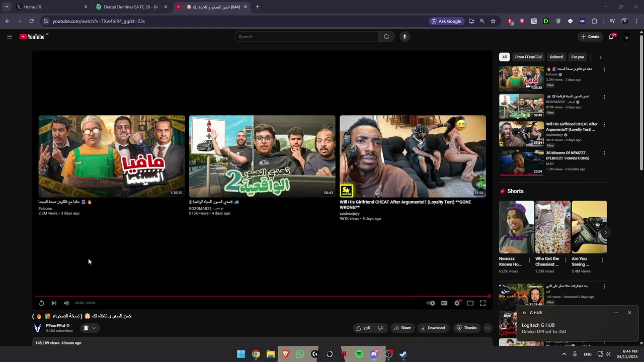644x362 pixels.
Task: Share the video
Action: pyautogui.click(x=402, y=328)
